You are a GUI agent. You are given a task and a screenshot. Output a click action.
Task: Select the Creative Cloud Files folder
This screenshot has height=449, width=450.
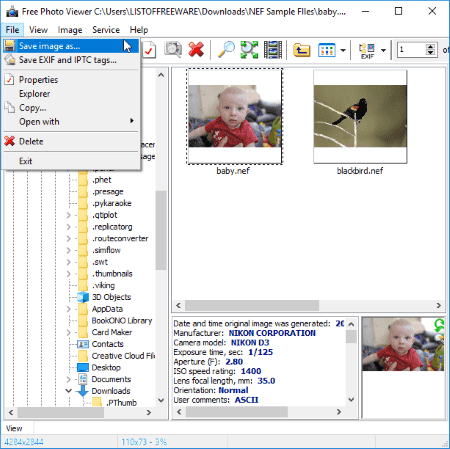point(123,356)
